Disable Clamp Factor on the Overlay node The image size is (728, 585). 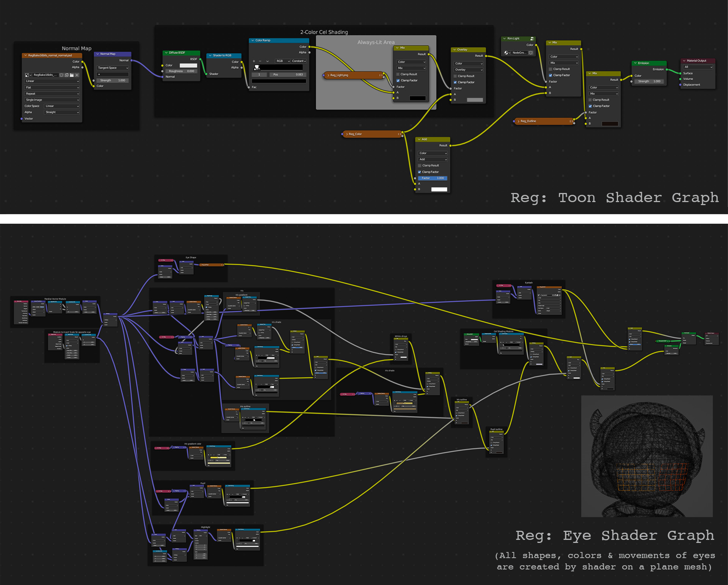pyautogui.click(x=455, y=82)
